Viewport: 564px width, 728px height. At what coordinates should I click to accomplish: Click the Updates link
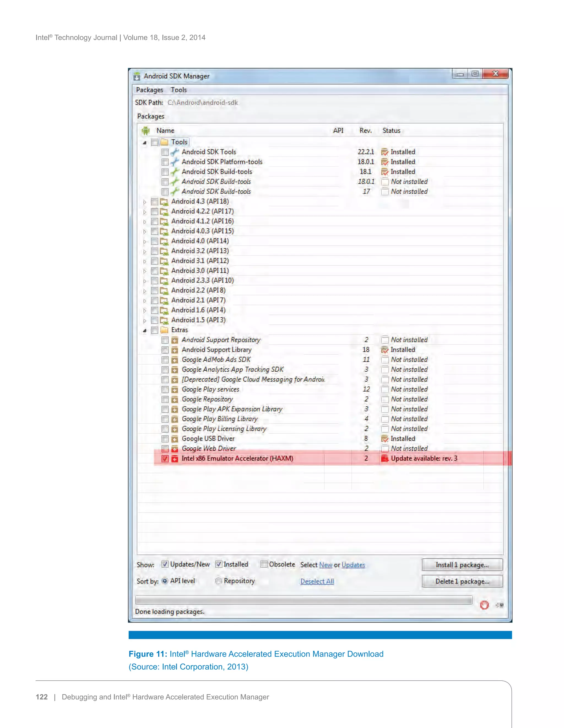click(x=353, y=565)
